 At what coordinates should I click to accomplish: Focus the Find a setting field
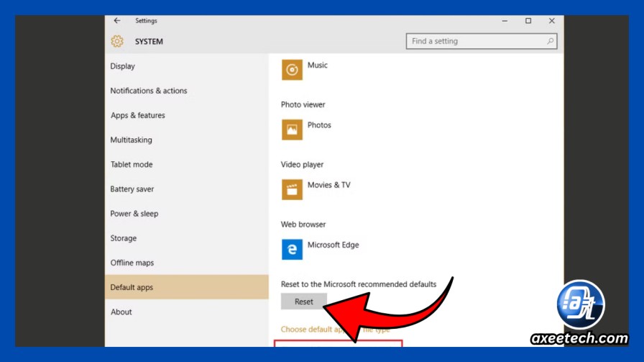coord(482,41)
